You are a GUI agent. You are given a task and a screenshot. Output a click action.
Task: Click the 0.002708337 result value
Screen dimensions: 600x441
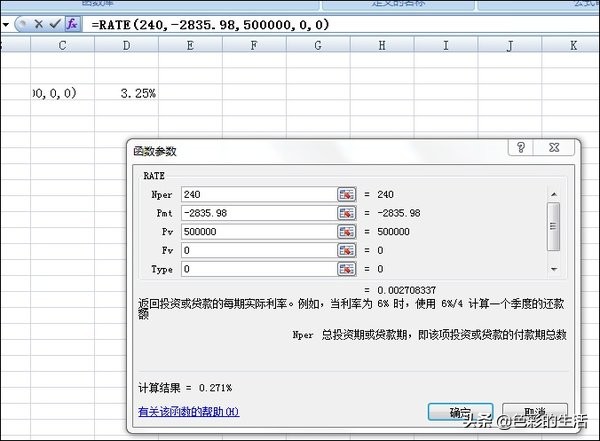click(x=406, y=291)
